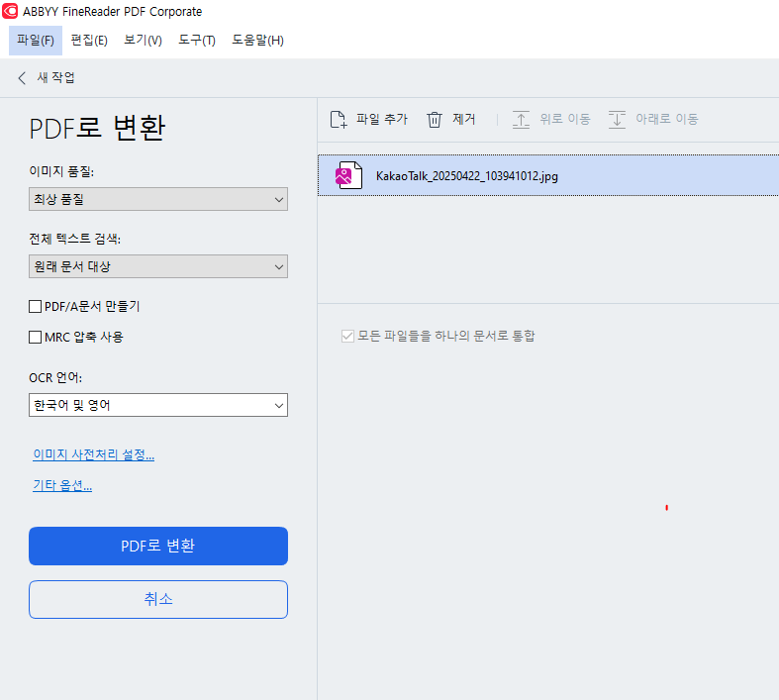Viewport: 779px width, 700px height.
Task: Select the KakaoTalk_20250422_103941012.jpg file name
Action: point(467,176)
